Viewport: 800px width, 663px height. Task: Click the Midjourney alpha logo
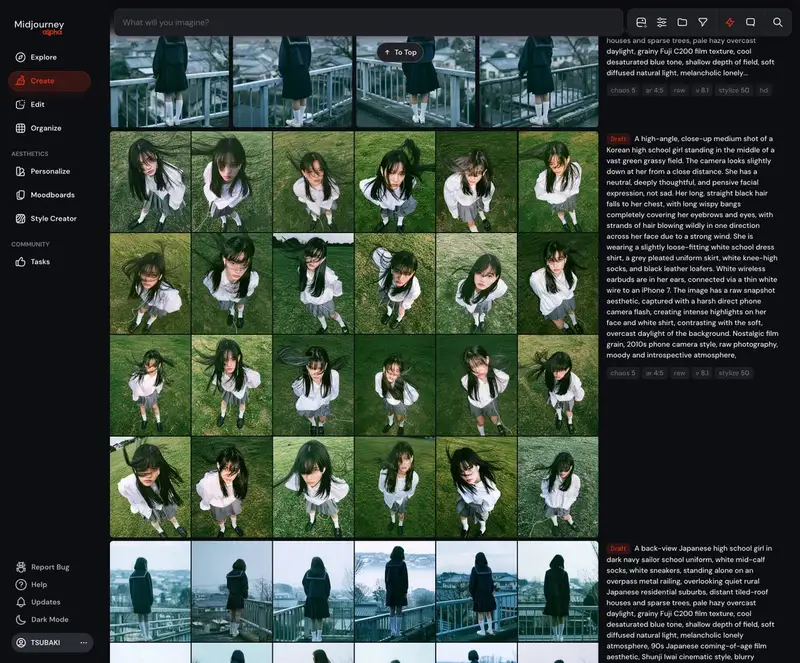coord(39,27)
